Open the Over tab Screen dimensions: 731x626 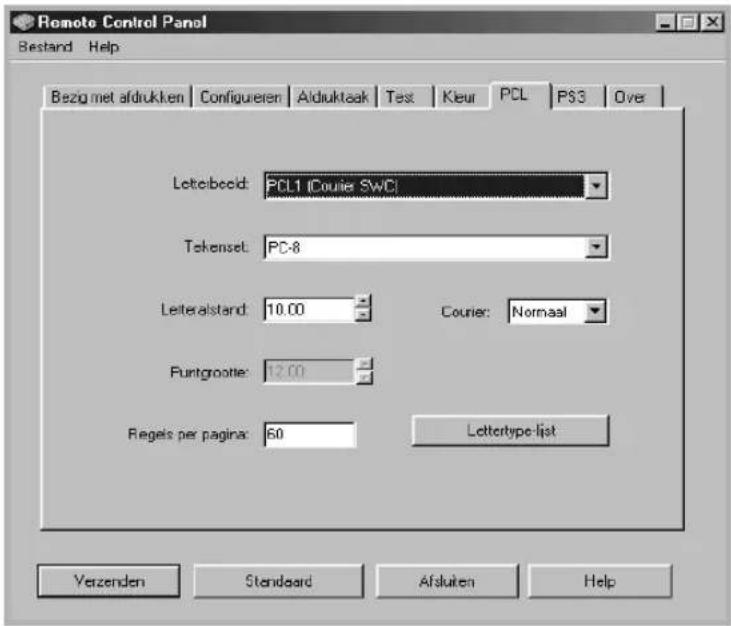(634, 97)
